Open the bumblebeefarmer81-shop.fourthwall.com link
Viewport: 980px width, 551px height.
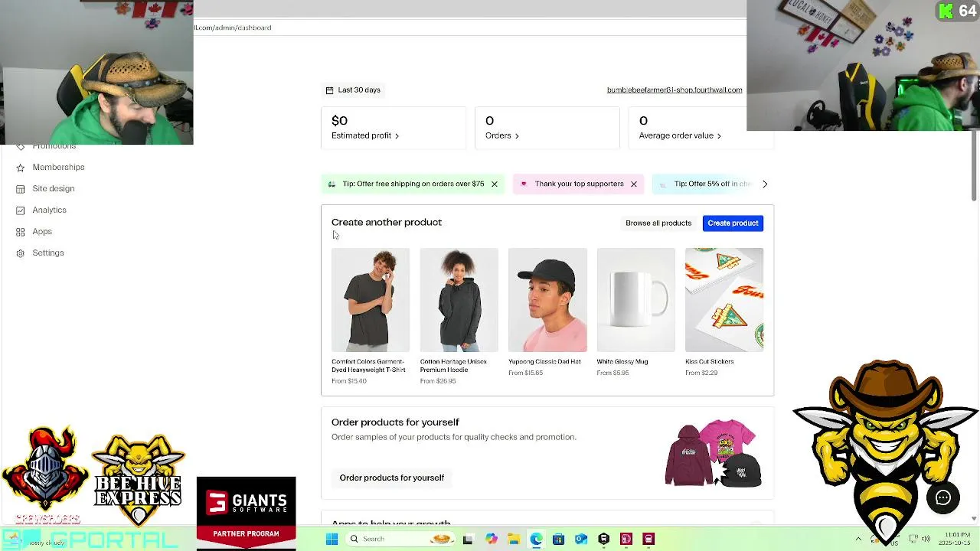coord(675,90)
